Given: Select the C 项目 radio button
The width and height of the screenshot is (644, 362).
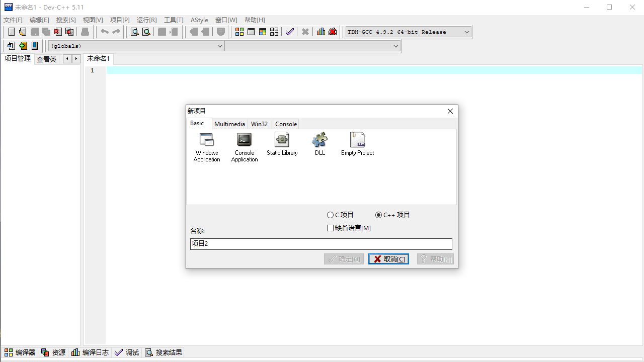Looking at the screenshot, I should pos(331,215).
